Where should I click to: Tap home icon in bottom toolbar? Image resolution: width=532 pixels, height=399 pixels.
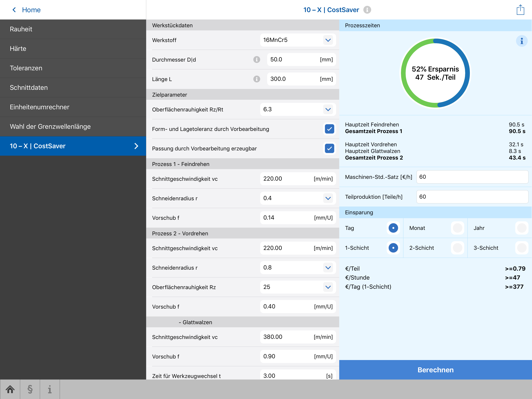click(10, 389)
